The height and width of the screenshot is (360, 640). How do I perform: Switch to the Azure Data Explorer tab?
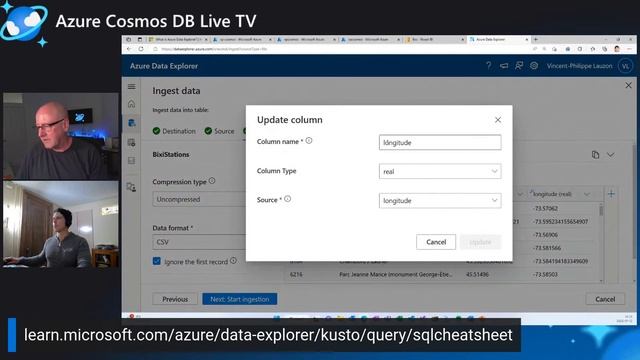pos(499,40)
